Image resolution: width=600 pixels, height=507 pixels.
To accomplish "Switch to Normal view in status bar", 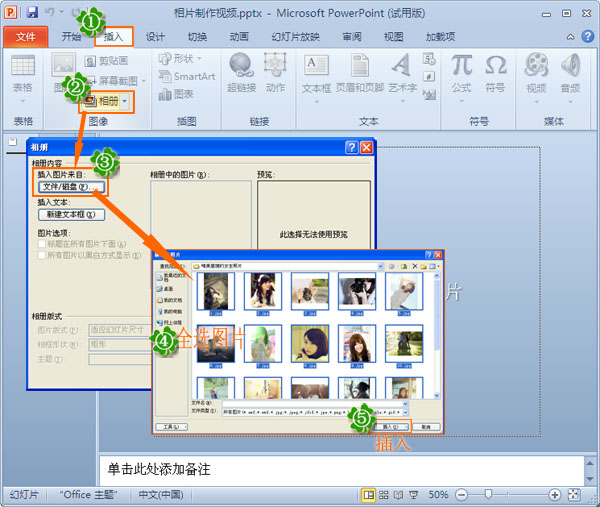I will click(x=368, y=495).
